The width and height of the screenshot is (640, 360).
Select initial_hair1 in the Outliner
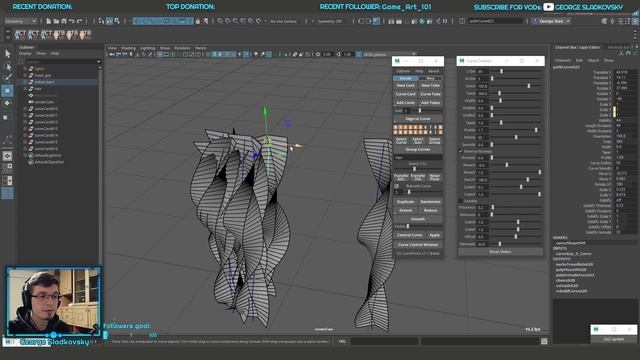[x=44, y=82]
